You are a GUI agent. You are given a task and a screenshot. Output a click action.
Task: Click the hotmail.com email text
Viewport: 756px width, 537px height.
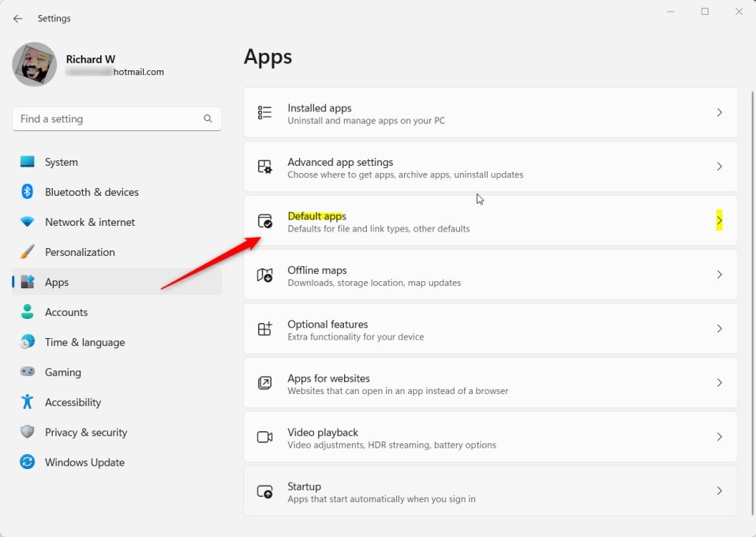(x=139, y=72)
